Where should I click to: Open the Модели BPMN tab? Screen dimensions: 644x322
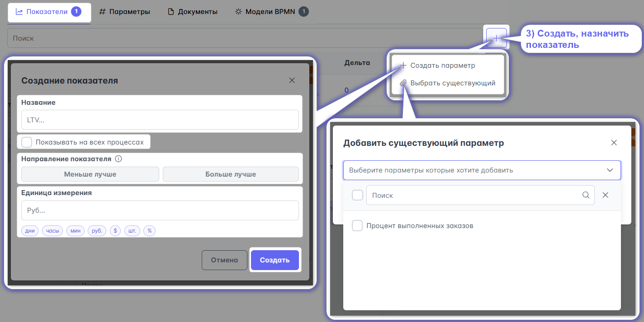(270, 12)
